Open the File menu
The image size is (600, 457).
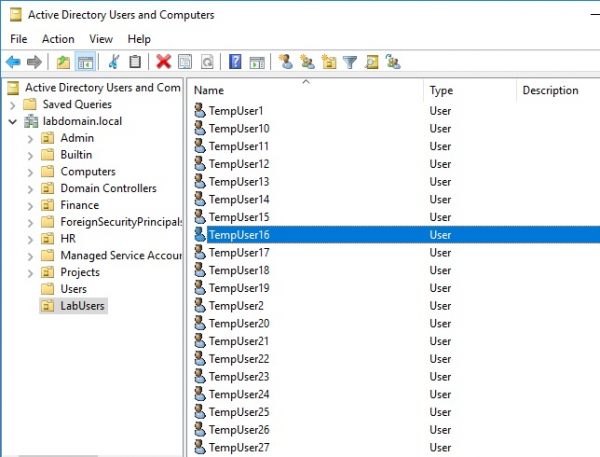[18, 39]
